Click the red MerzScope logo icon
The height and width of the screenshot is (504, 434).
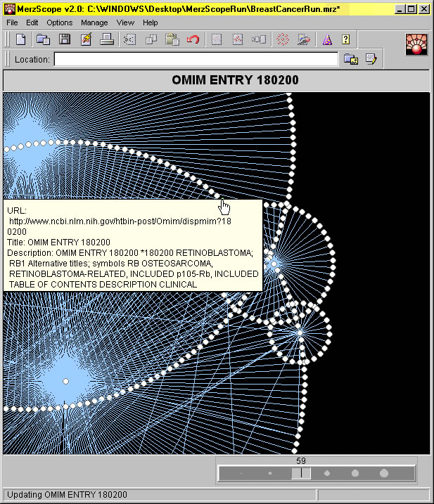(x=418, y=44)
